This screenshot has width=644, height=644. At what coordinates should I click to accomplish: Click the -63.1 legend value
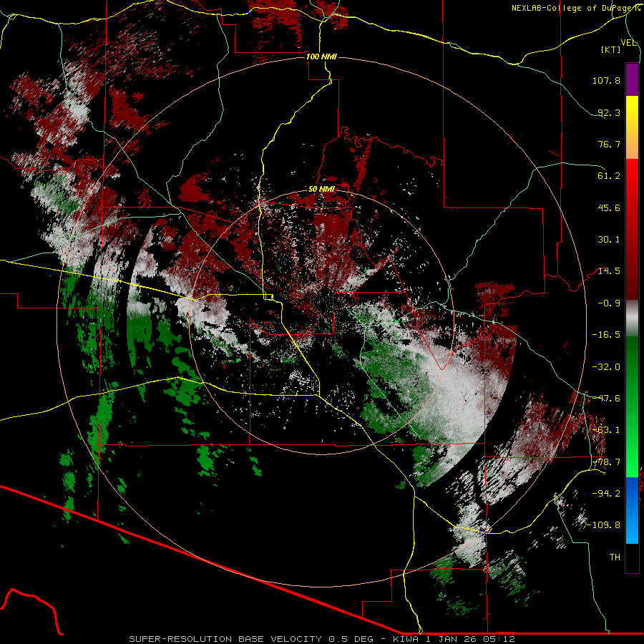point(606,430)
